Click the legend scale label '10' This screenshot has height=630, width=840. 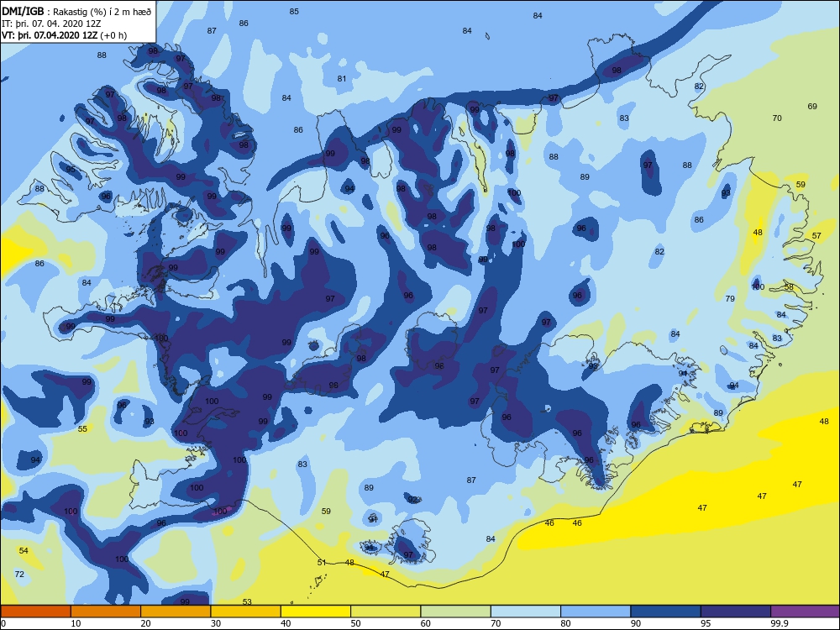[76, 623]
